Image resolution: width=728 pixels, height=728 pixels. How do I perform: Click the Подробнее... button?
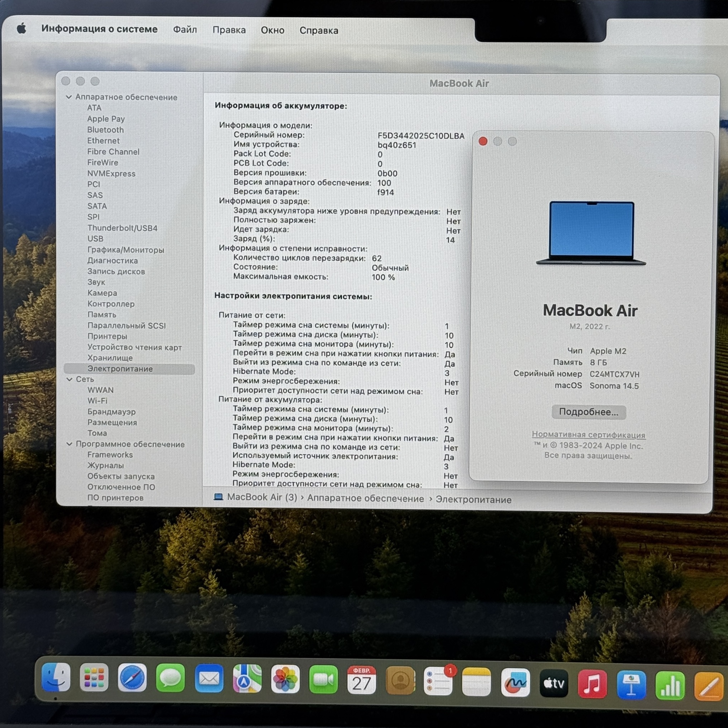589,412
